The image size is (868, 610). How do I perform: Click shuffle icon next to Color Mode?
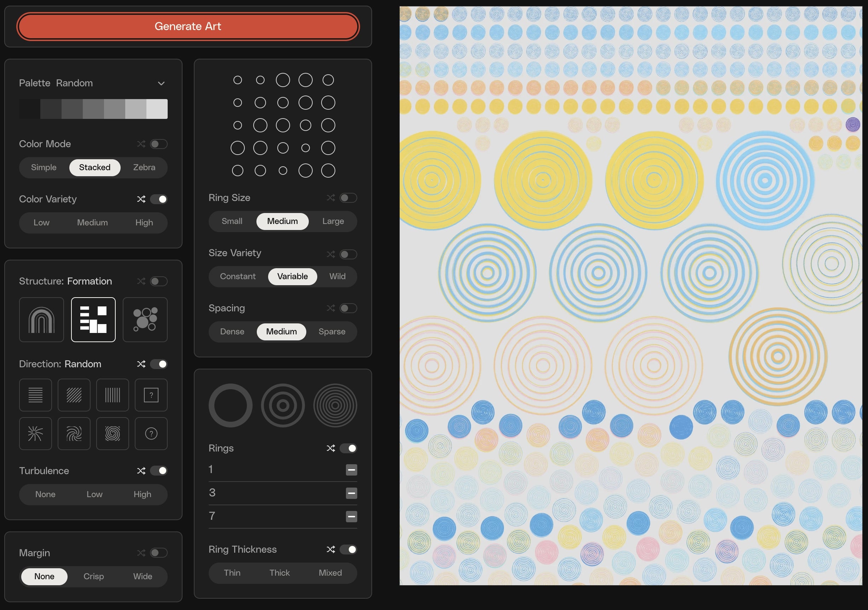(141, 144)
